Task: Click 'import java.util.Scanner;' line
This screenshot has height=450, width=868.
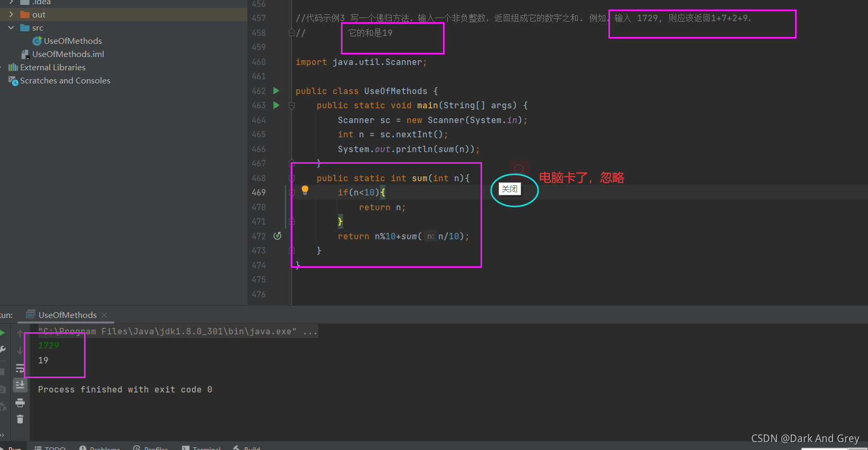Action: pos(361,62)
